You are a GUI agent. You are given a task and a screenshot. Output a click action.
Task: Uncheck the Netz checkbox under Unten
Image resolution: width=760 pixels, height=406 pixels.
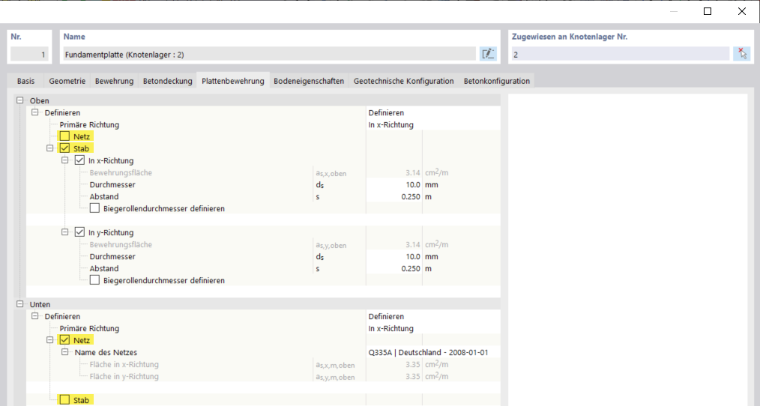coord(64,340)
